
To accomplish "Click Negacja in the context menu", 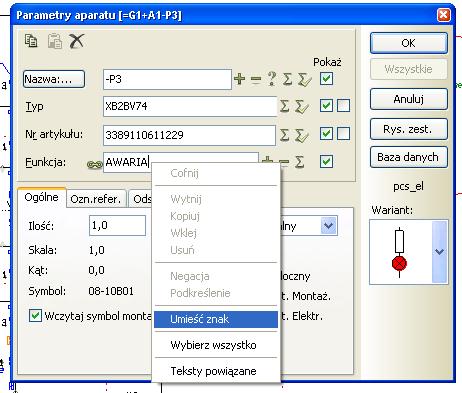I will click(x=216, y=276).
